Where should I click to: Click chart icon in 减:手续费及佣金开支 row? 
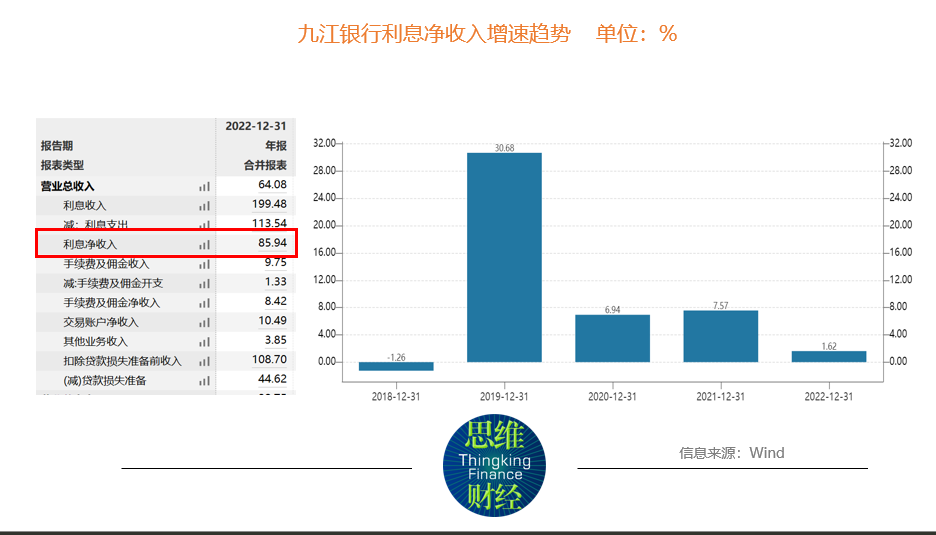[205, 284]
